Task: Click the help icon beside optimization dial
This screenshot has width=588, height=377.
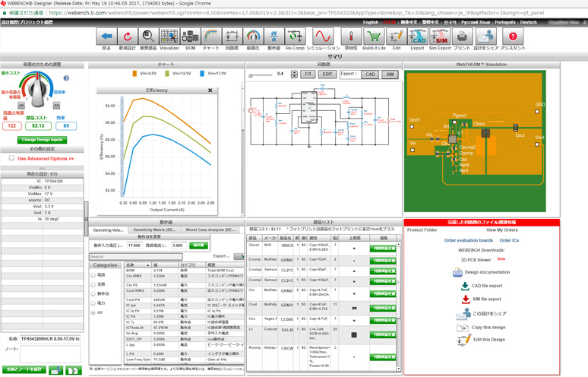Action: 66,78
